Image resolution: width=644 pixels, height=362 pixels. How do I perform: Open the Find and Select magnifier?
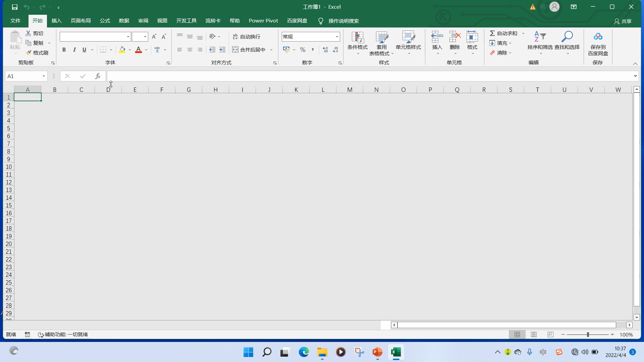point(567,37)
